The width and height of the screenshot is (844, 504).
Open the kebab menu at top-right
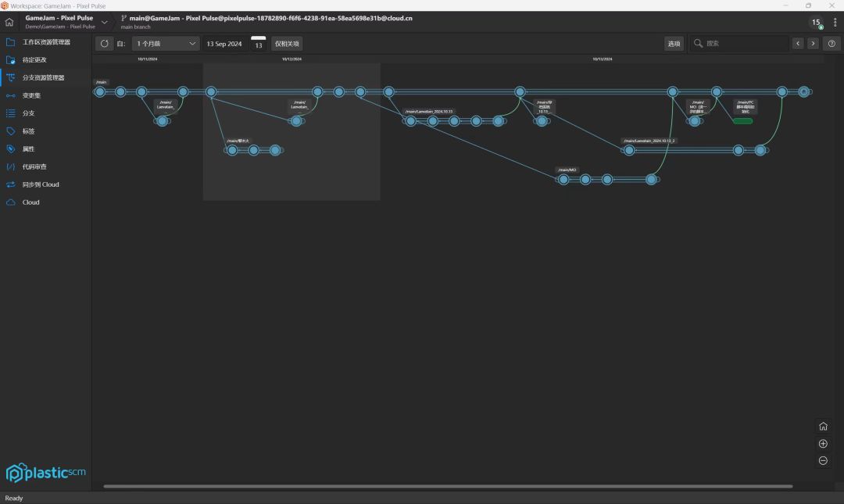pyautogui.click(x=835, y=22)
